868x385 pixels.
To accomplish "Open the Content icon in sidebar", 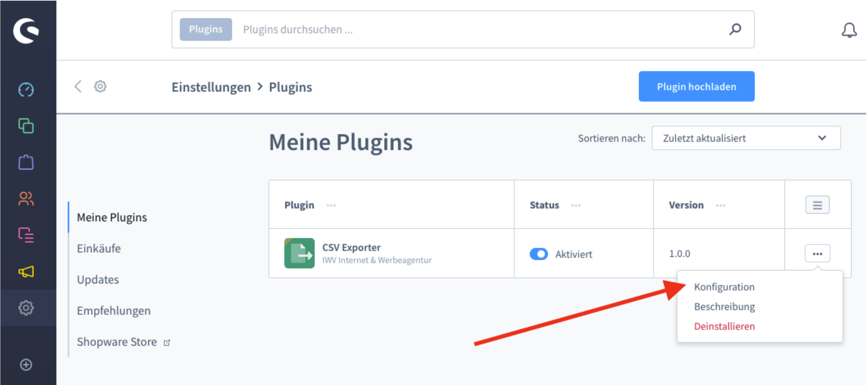I will coord(26,235).
